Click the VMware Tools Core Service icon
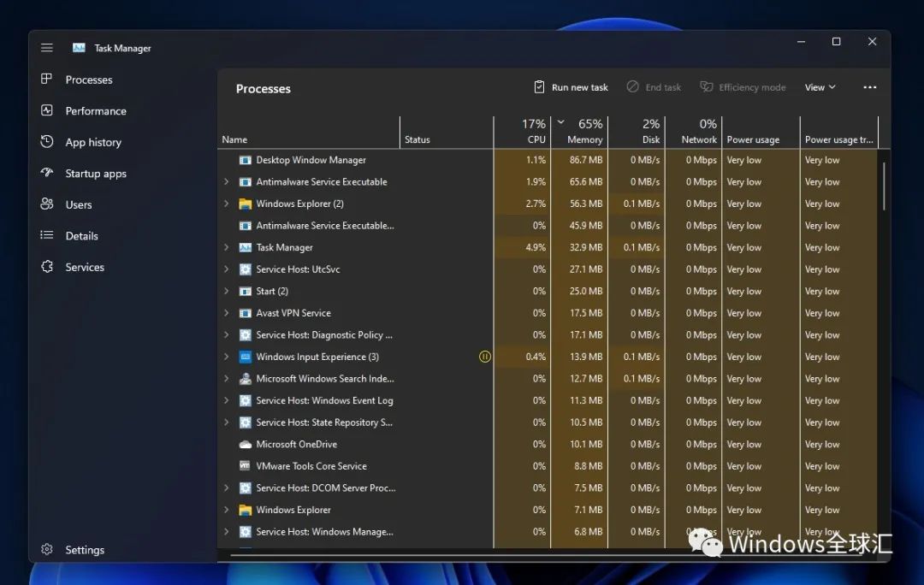 246,466
